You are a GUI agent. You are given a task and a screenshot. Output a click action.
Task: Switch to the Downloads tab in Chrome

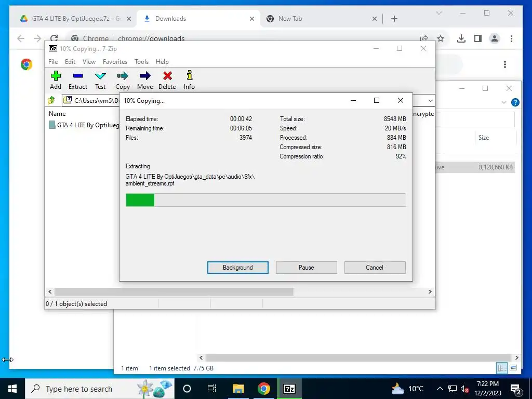198,19
